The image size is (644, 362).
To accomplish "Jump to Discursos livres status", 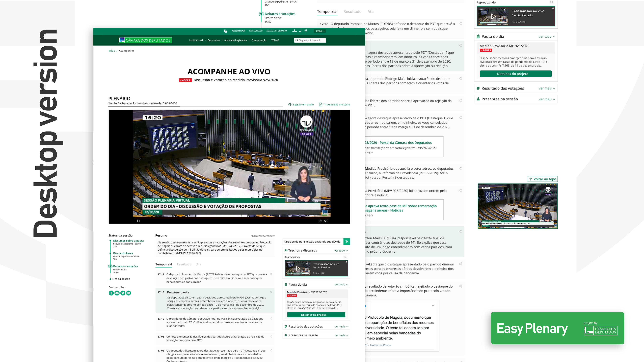I will pos(123,253).
